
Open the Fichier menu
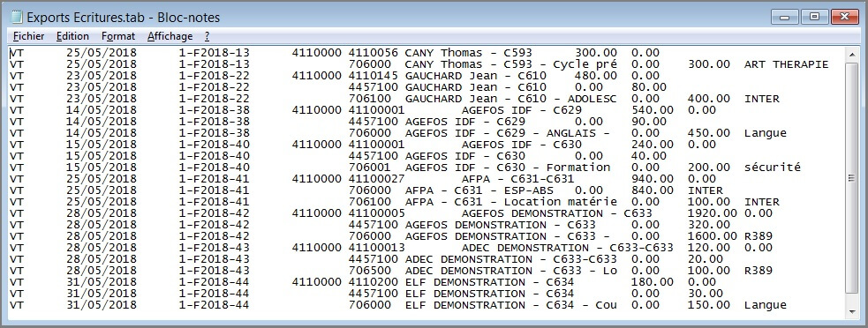click(x=29, y=36)
